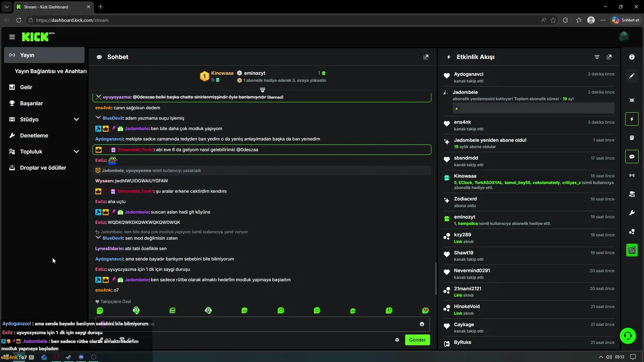Click the Wysaen username in chat

(x=104, y=180)
